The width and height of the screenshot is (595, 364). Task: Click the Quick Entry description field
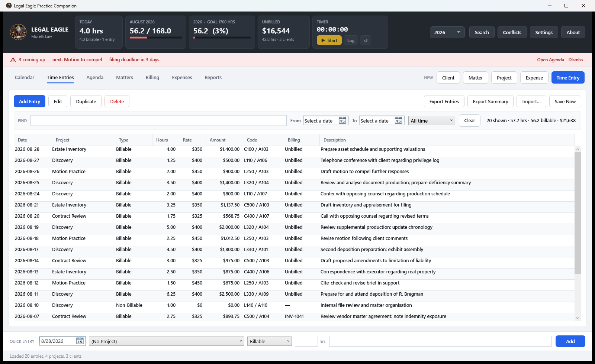click(x=440, y=341)
